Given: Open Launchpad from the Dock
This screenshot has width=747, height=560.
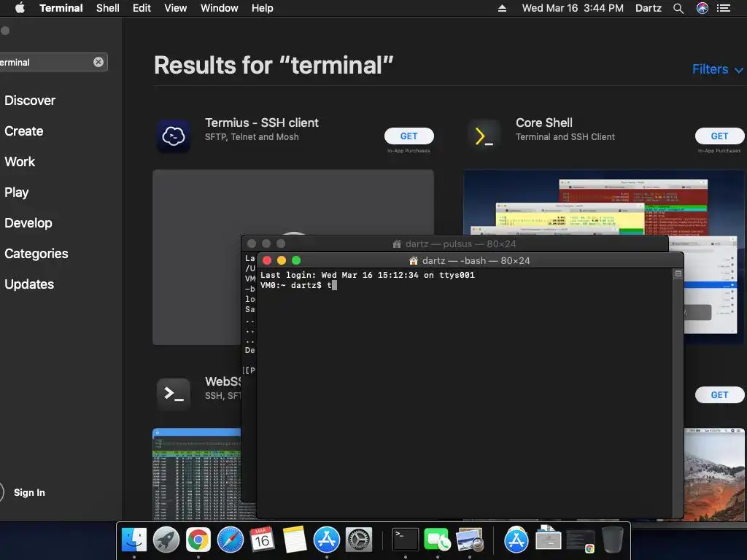Looking at the screenshot, I should pyautogui.click(x=166, y=540).
